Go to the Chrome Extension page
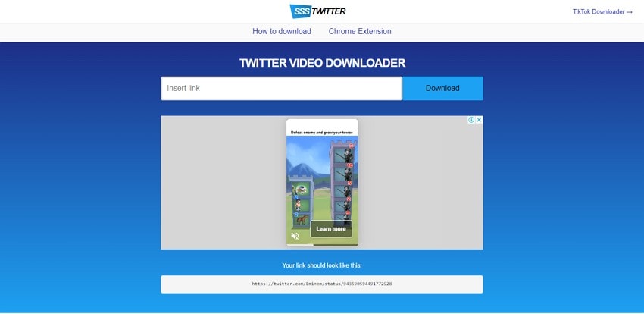644x314 pixels. [360, 31]
